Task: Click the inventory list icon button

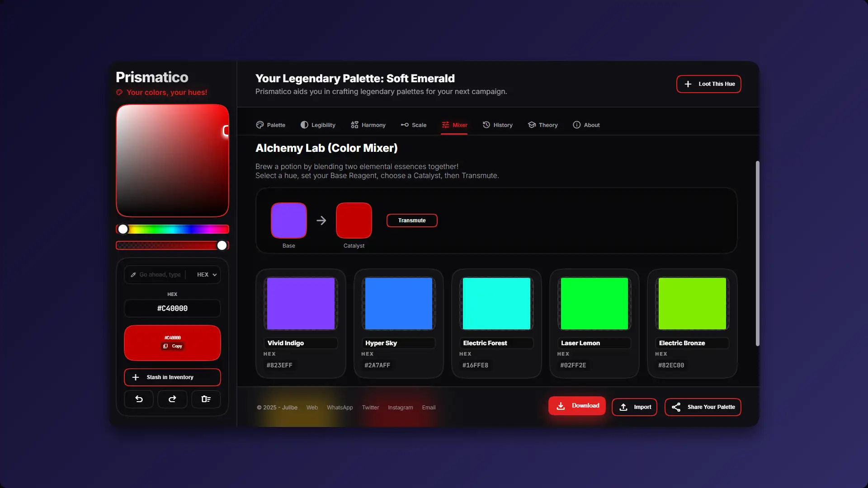Action: point(206,399)
